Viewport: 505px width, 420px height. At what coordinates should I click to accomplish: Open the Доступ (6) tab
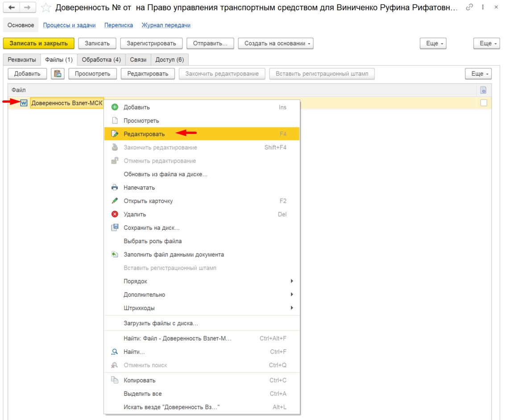[170, 60]
